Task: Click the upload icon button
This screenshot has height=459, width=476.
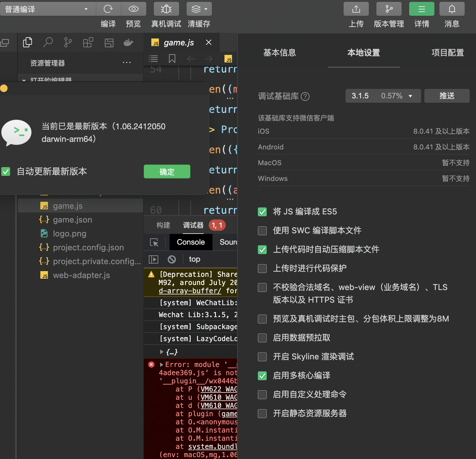Action: pyautogui.click(x=356, y=9)
